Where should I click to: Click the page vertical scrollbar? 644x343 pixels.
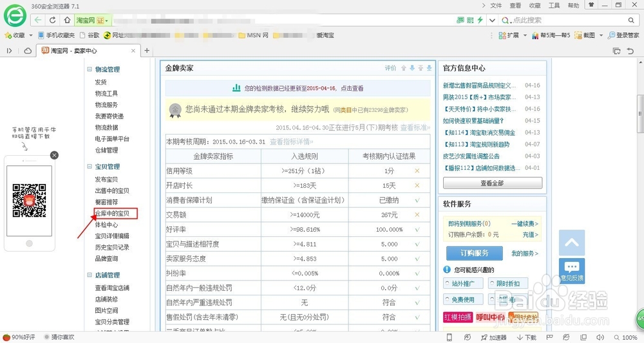[640, 114]
